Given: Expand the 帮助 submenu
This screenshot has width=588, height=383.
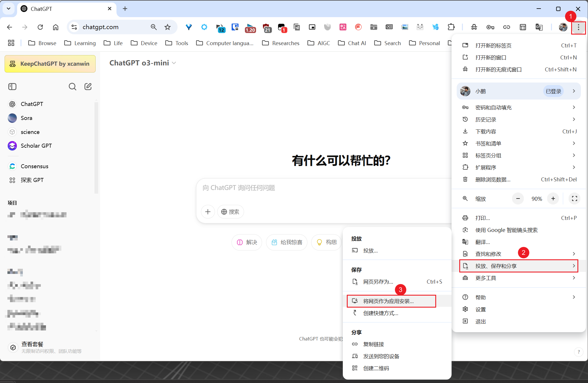Looking at the screenshot, I should pos(519,297).
